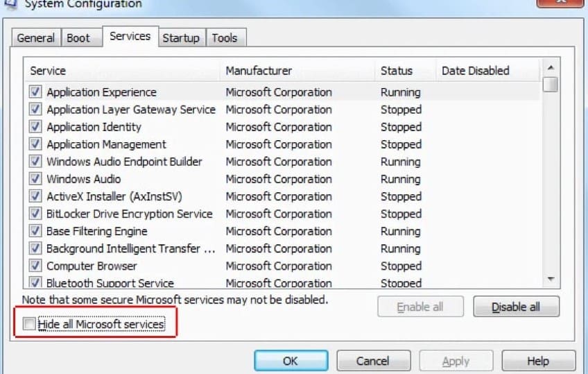This screenshot has width=588, height=374.
Task: Select the Application Identity service name
Action: pyautogui.click(x=94, y=126)
